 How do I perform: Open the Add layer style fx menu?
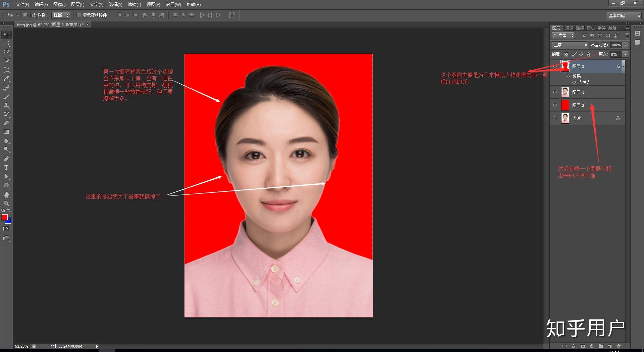[574, 346]
